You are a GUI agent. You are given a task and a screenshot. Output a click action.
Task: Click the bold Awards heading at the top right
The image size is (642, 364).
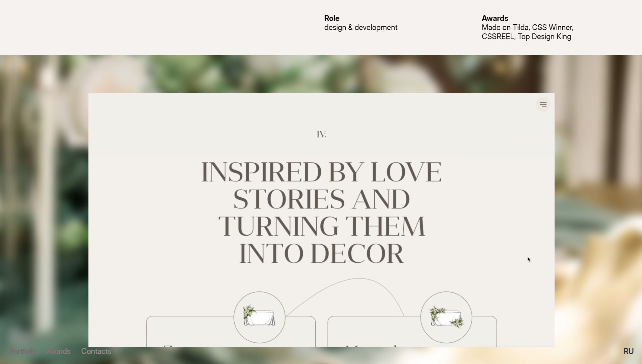(495, 18)
